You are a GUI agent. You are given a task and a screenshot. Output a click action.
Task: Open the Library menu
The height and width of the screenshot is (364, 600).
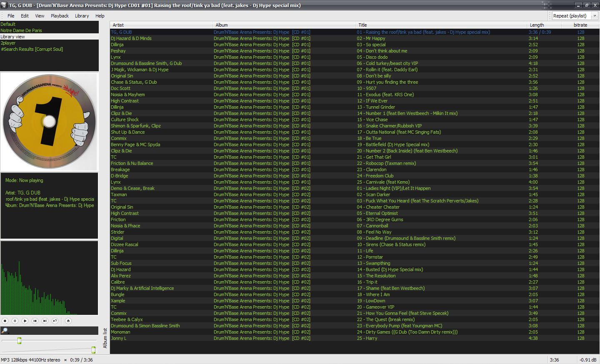pyautogui.click(x=82, y=16)
